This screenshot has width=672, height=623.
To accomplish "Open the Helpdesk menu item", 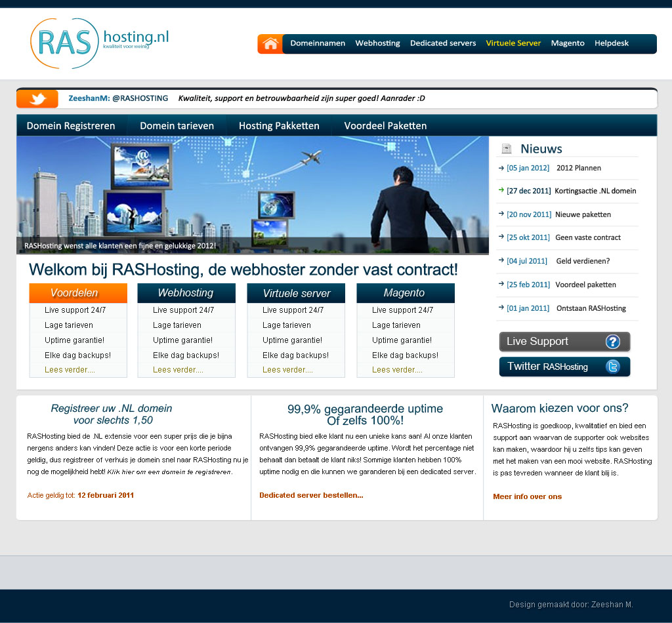I will [x=612, y=43].
